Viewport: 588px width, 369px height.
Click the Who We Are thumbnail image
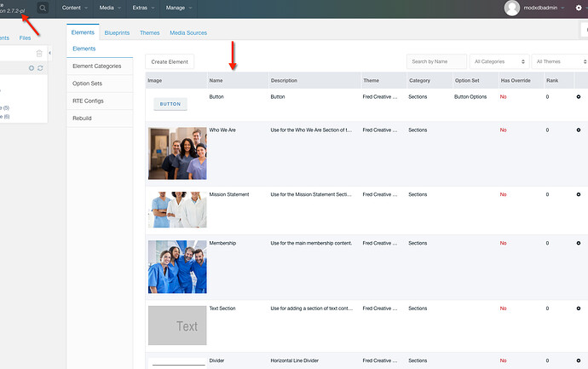coord(177,153)
